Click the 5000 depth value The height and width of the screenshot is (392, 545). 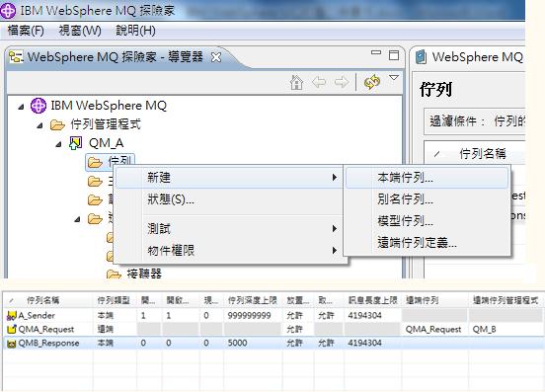pos(237,344)
